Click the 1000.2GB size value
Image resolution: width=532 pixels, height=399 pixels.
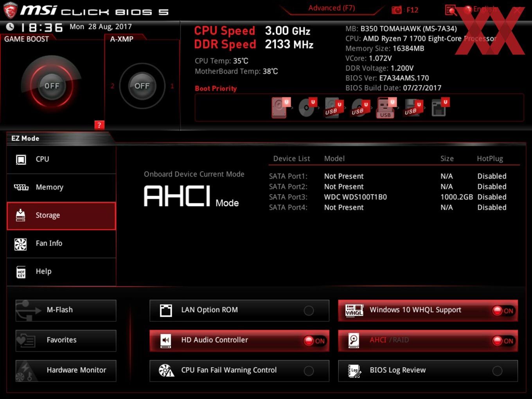click(x=457, y=197)
